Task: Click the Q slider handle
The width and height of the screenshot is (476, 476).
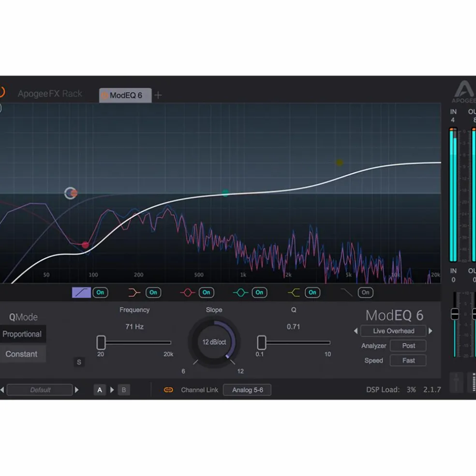Action: click(261, 342)
